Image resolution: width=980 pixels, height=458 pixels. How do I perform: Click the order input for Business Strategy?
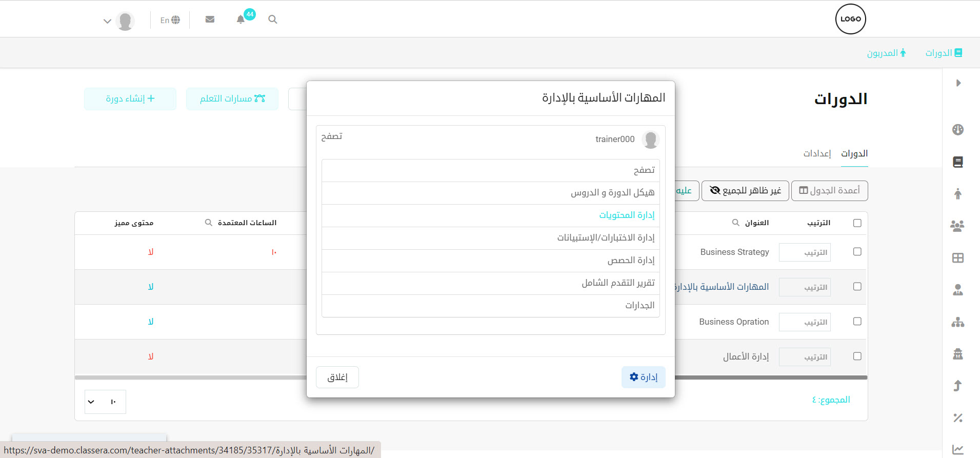(x=805, y=252)
